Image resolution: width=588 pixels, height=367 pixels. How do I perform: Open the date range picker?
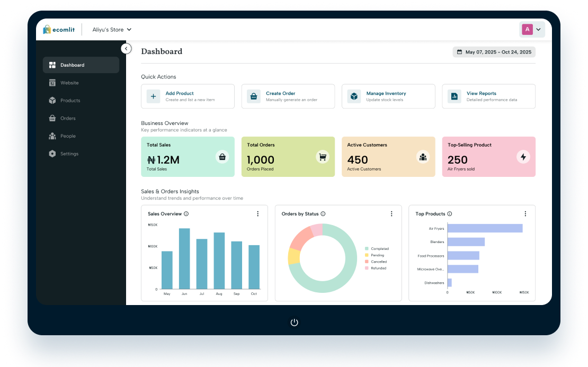[494, 52]
